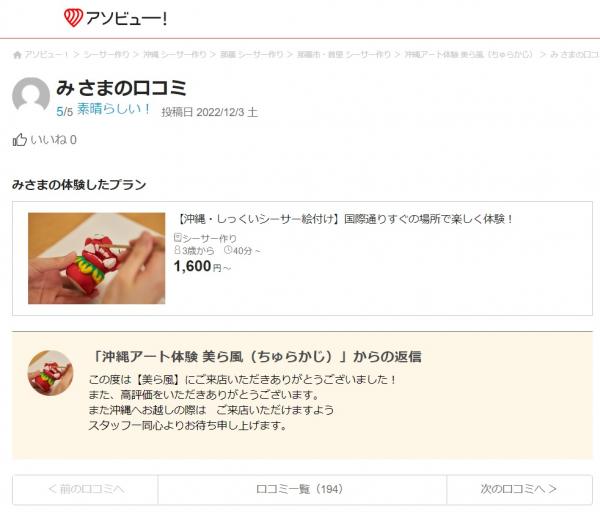This screenshot has height=512, width=600.
Task: Click the person icon beside 3歳から
Action: click(177, 250)
